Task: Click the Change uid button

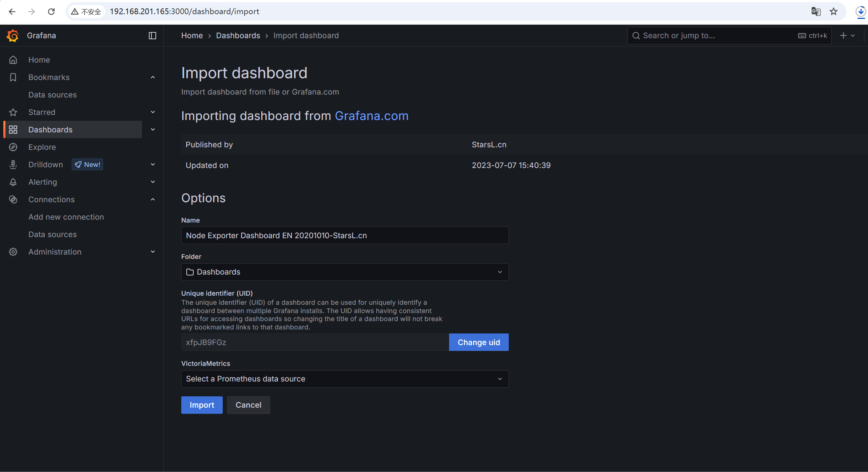Action: [x=479, y=343]
